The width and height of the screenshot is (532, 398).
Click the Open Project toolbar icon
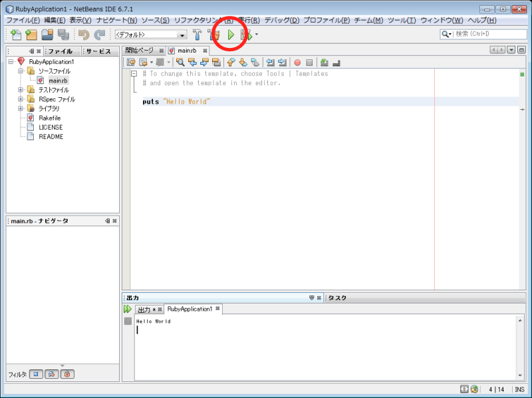click(x=47, y=35)
